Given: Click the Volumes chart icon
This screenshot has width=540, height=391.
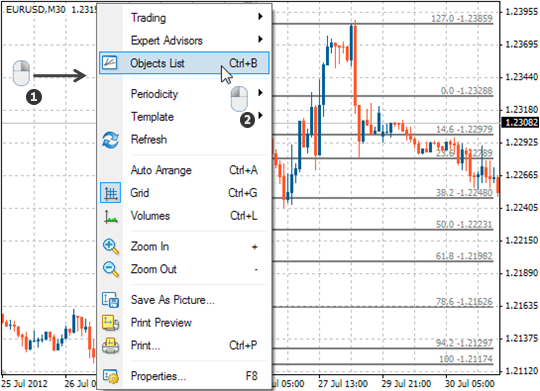Looking at the screenshot, I should 111,216.
